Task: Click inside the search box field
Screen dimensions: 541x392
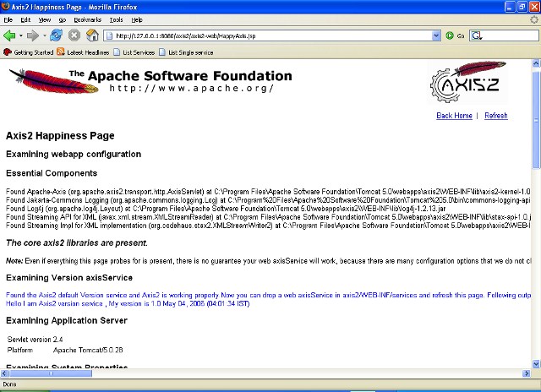Action: (x=511, y=35)
